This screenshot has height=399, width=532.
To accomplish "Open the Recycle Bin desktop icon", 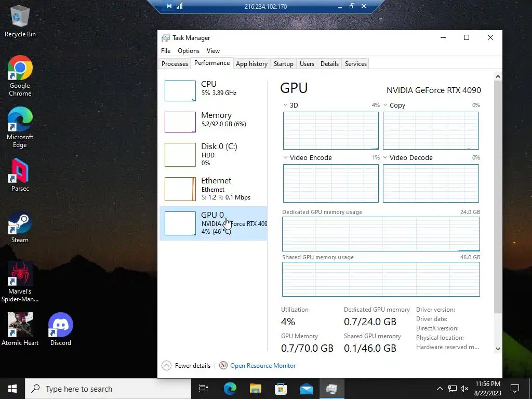I will click(20, 22).
